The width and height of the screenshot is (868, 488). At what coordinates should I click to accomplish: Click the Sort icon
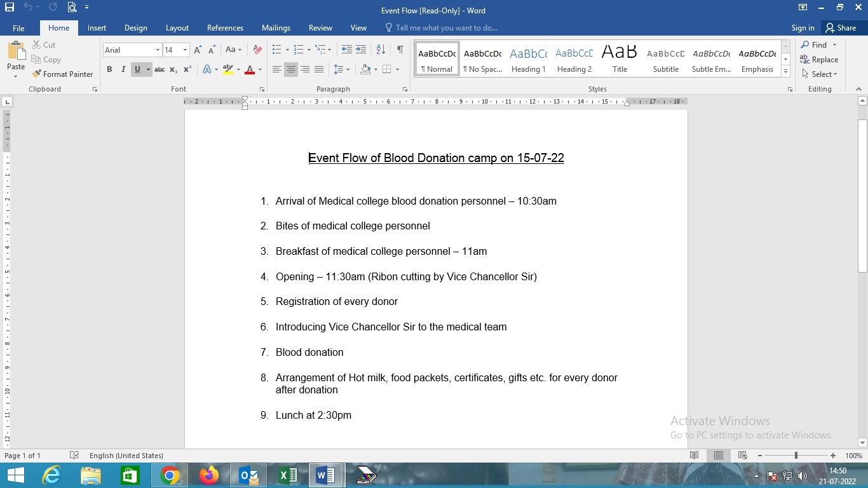click(x=381, y=50)
